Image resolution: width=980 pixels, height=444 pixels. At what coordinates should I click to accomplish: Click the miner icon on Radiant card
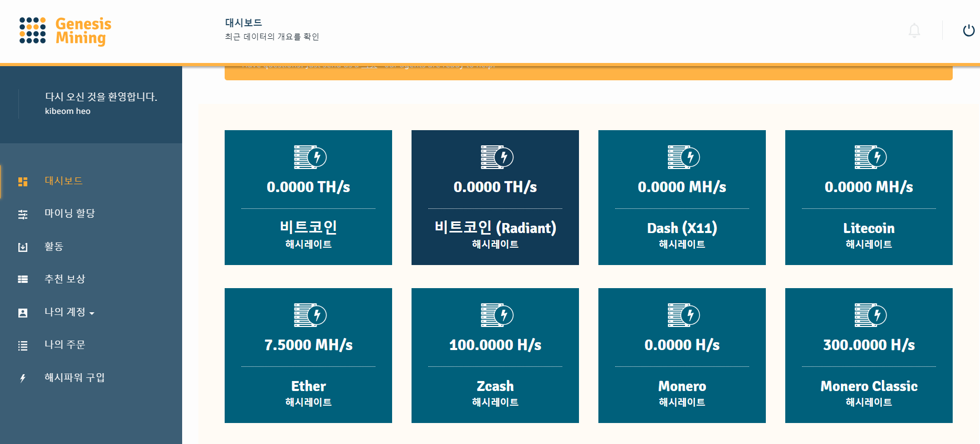pyautogui.click(x=497, y=157)
